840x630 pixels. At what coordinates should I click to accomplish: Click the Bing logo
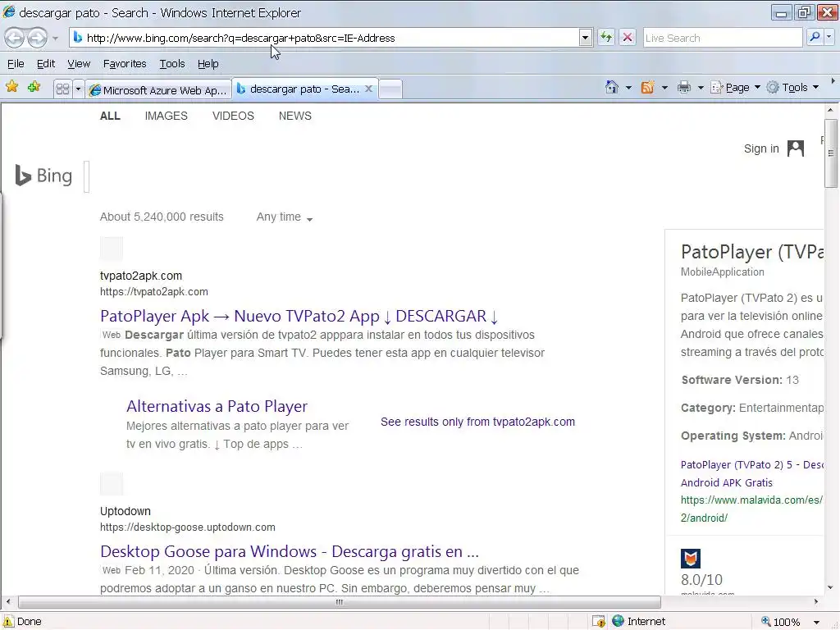(43, 176)
